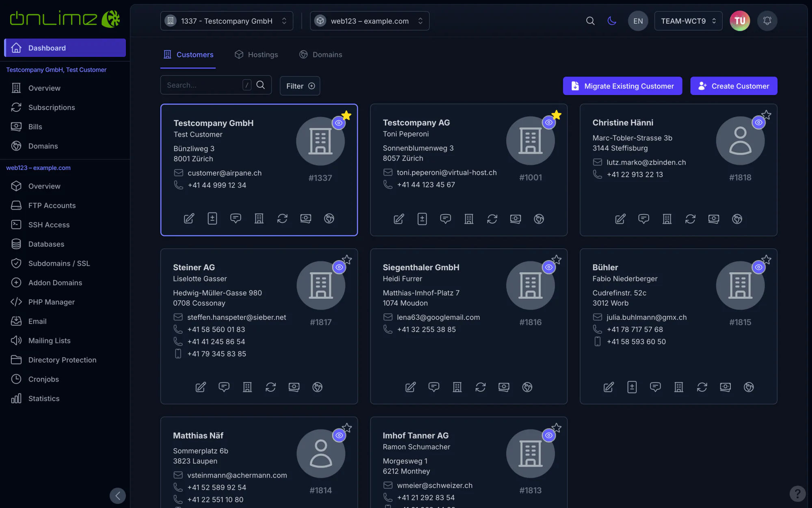Edit the Steiner AG customer

(201, 387)
